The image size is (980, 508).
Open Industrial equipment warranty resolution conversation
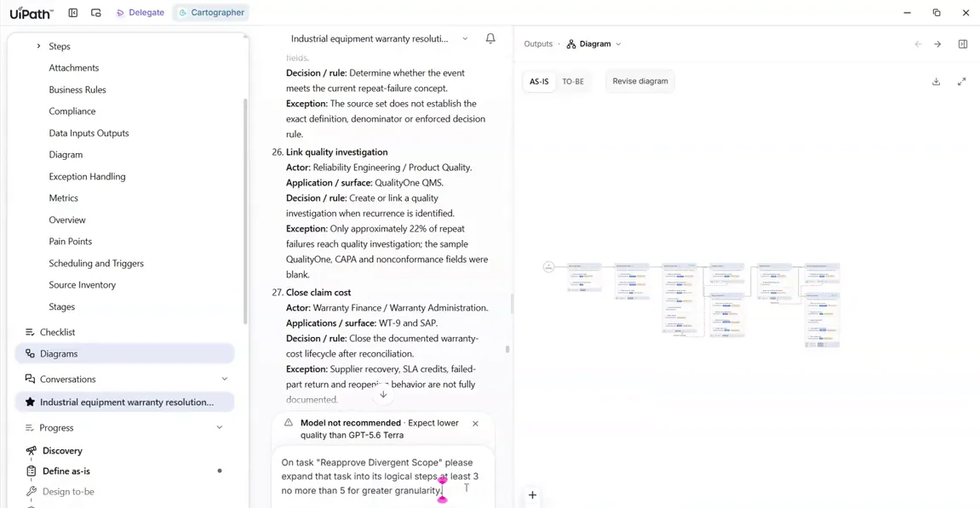point(124,402)
